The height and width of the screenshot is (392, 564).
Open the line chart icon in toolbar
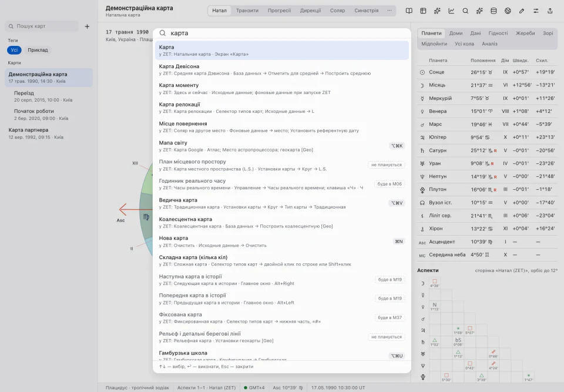point(451,11)
